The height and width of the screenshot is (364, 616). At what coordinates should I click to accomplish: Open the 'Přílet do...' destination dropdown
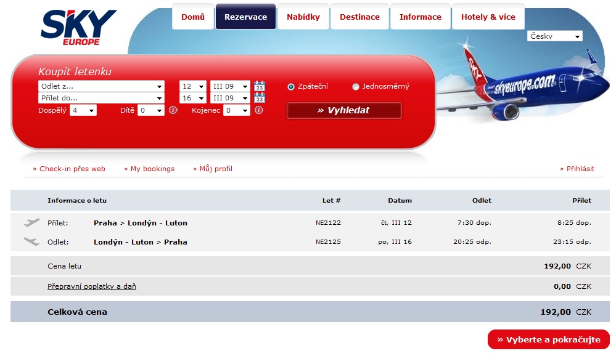tap(101, 98)
